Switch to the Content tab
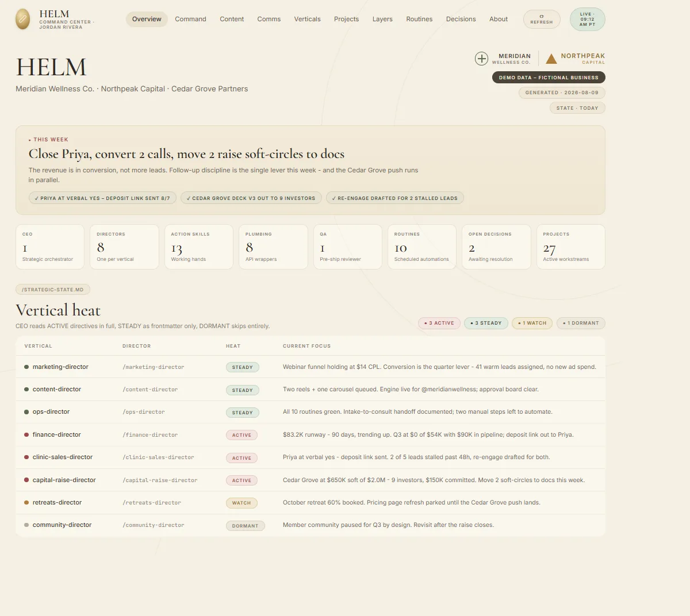690x616 pixels. coord(232,19)
